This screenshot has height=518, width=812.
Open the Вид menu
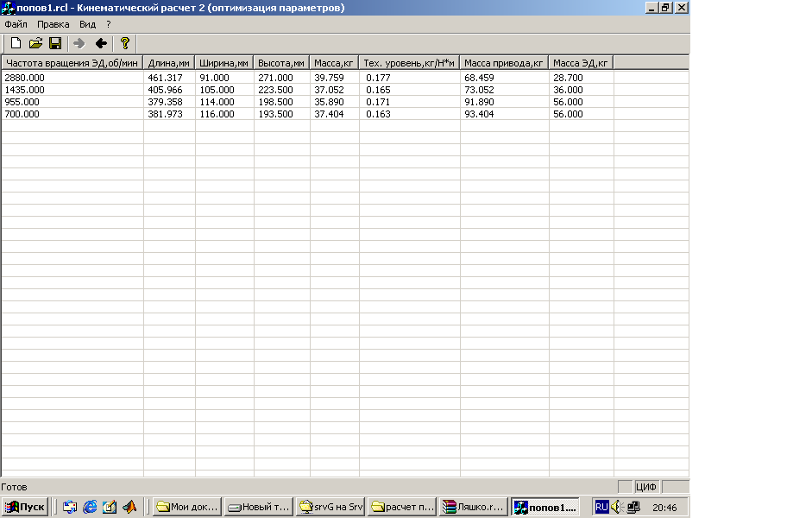click(x=87, y=24)
